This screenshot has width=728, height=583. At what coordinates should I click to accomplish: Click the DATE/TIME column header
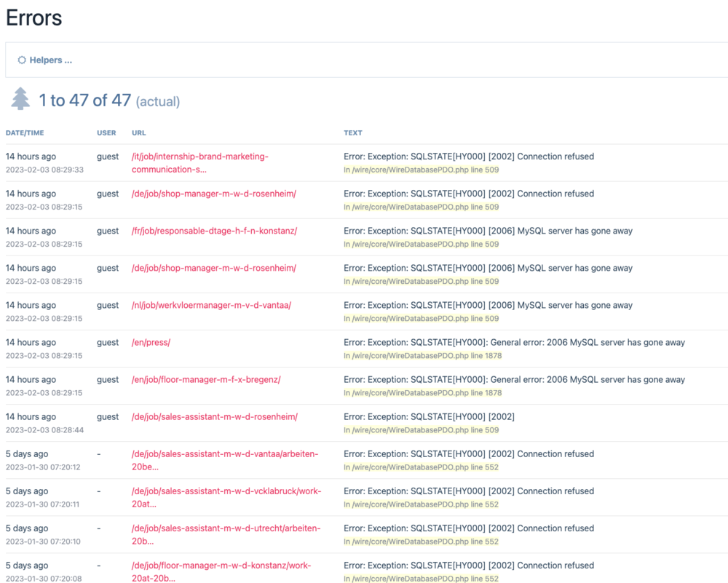(25, 133)
